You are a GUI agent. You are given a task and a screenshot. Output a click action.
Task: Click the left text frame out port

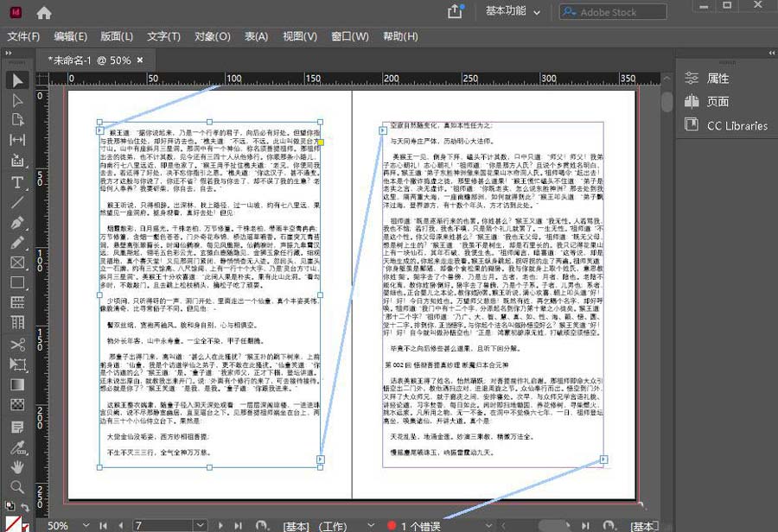click(321, 459)
